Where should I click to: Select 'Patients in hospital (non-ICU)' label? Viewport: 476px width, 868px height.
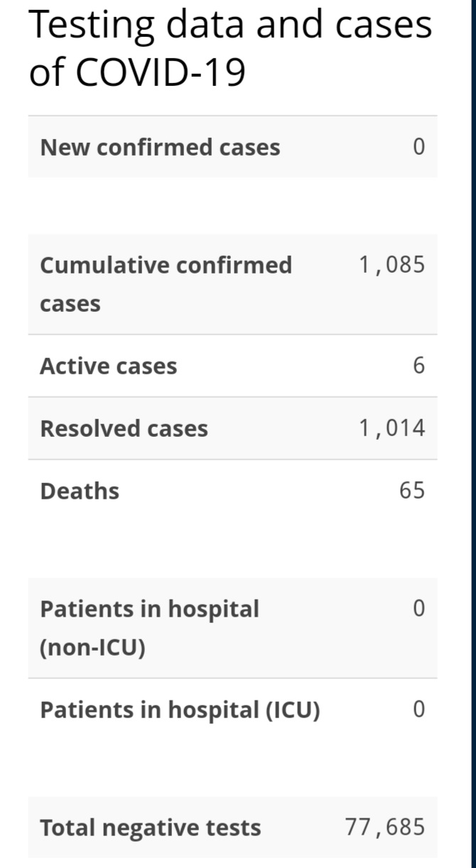149,628
